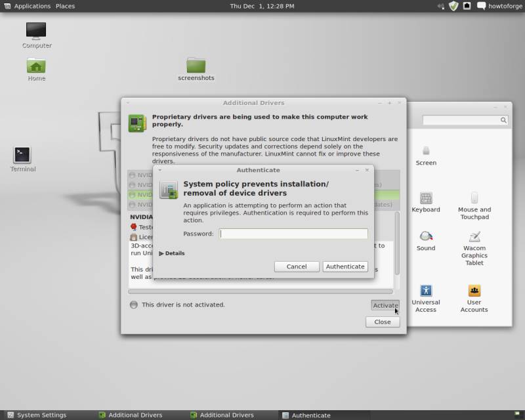Minimize the Authenticate dialog
Image resolution: width=525 pixels, height=420 pixels.
[x=357, y=171]
